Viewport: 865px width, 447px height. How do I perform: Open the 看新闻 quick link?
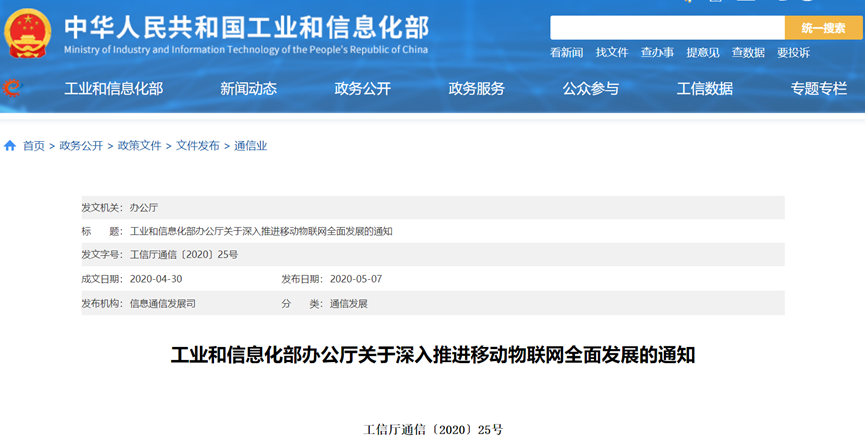point(566,53)
